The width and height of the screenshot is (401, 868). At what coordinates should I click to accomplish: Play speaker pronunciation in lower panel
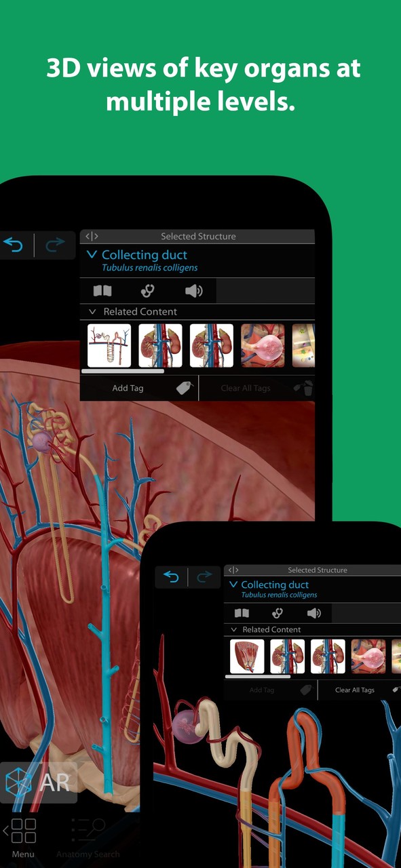[x=313, y=613]
